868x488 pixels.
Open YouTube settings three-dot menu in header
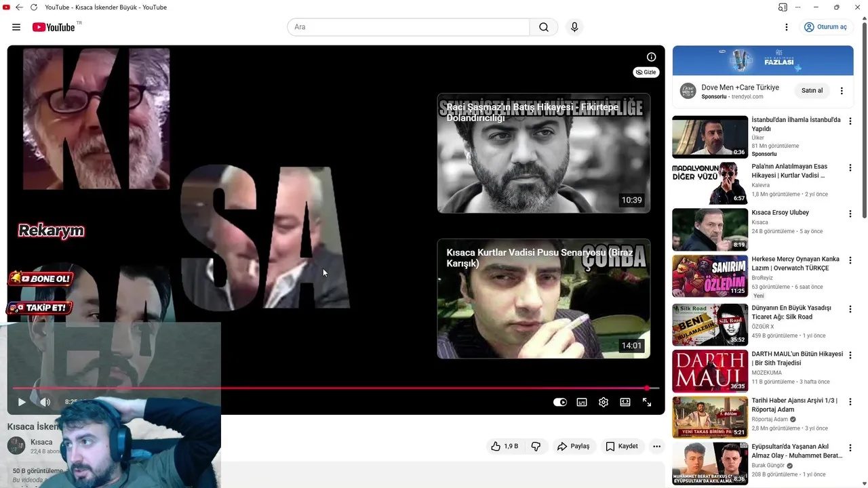787,27
